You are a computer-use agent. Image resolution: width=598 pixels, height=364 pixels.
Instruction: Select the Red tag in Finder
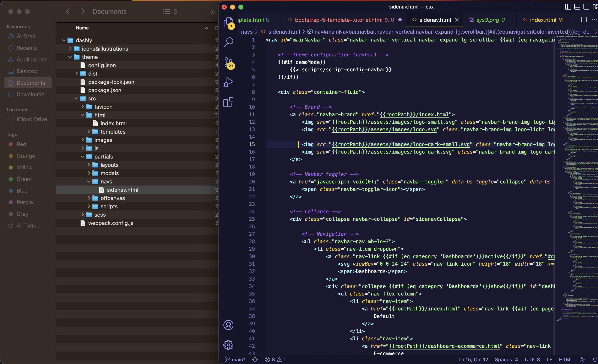tap(21, 144)
